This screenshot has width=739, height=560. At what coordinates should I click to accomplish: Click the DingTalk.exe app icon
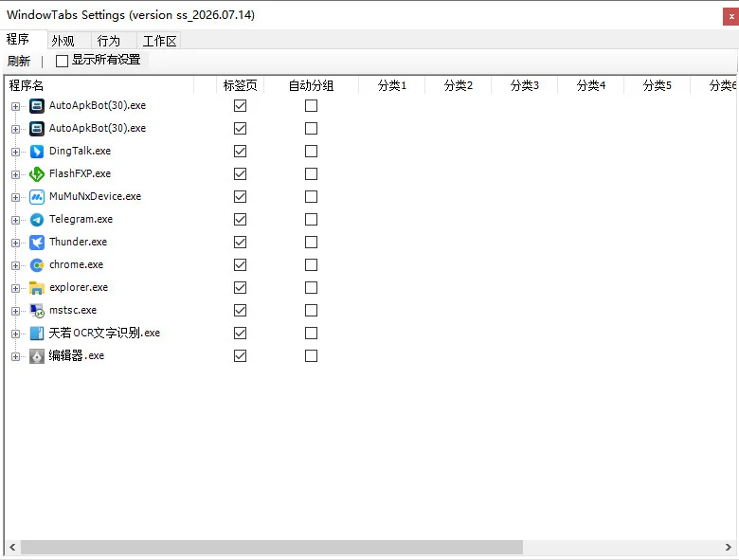tap(37, 152)
